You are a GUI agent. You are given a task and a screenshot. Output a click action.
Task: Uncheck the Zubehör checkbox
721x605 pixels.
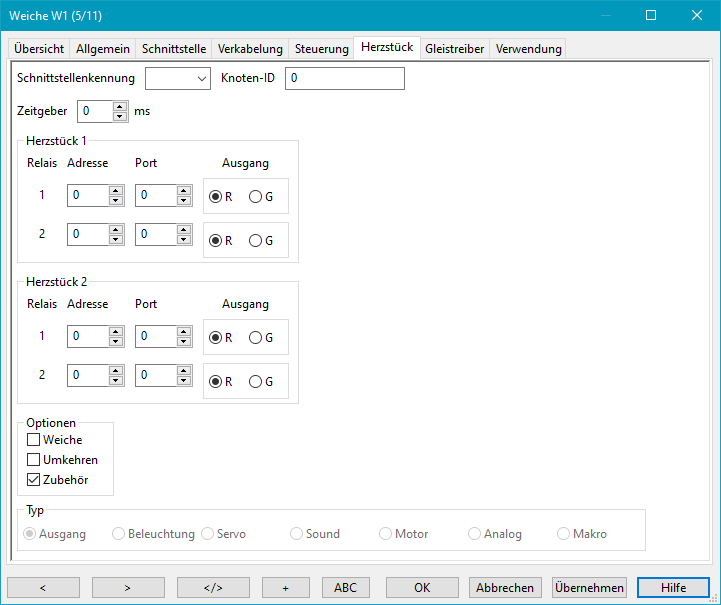click(34, 480)
